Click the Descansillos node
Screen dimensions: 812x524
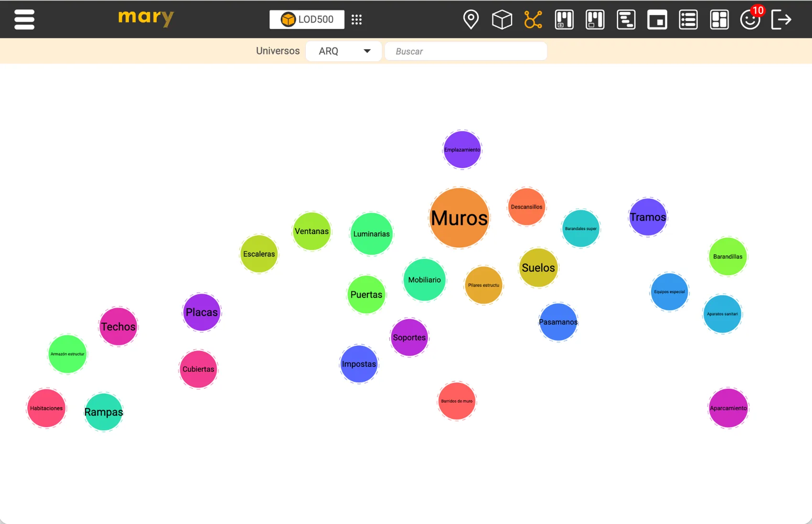coord(527,207)
